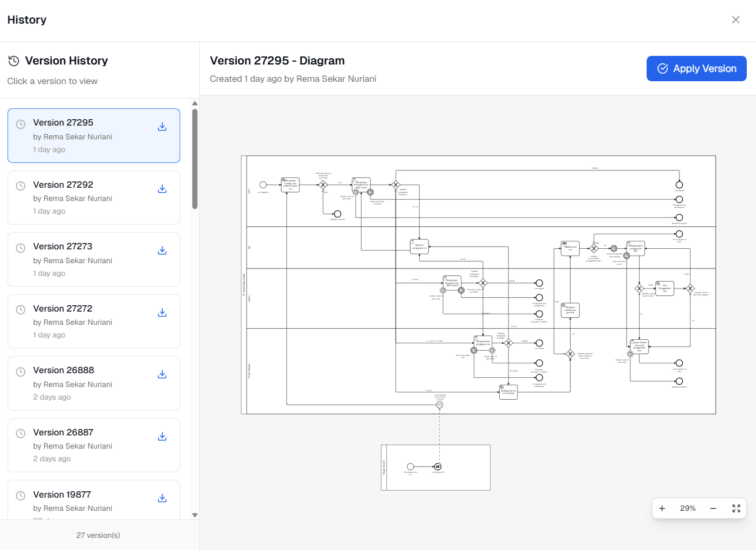
Task: Click the scroll-up arrow above the version list scrollbar
Action: 195,103
